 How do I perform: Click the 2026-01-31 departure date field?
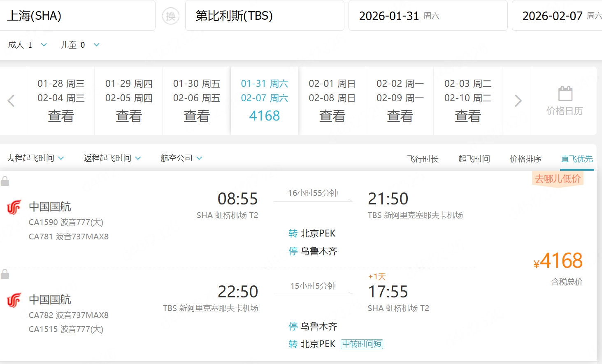click(x=428, y=16)
